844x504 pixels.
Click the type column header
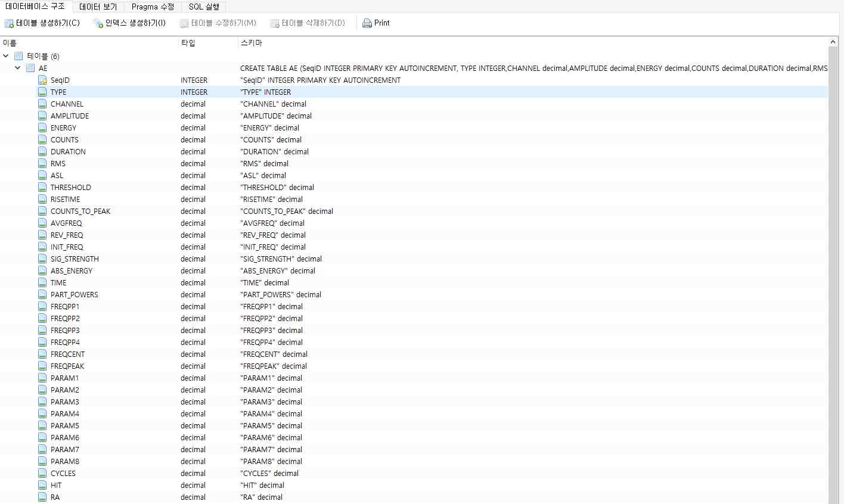[208, 43]
